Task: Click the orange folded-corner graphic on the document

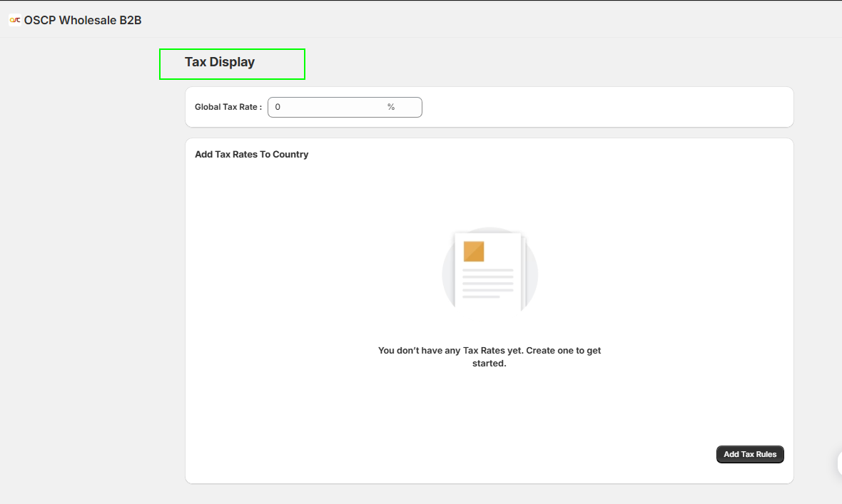Action: (475, 250)
